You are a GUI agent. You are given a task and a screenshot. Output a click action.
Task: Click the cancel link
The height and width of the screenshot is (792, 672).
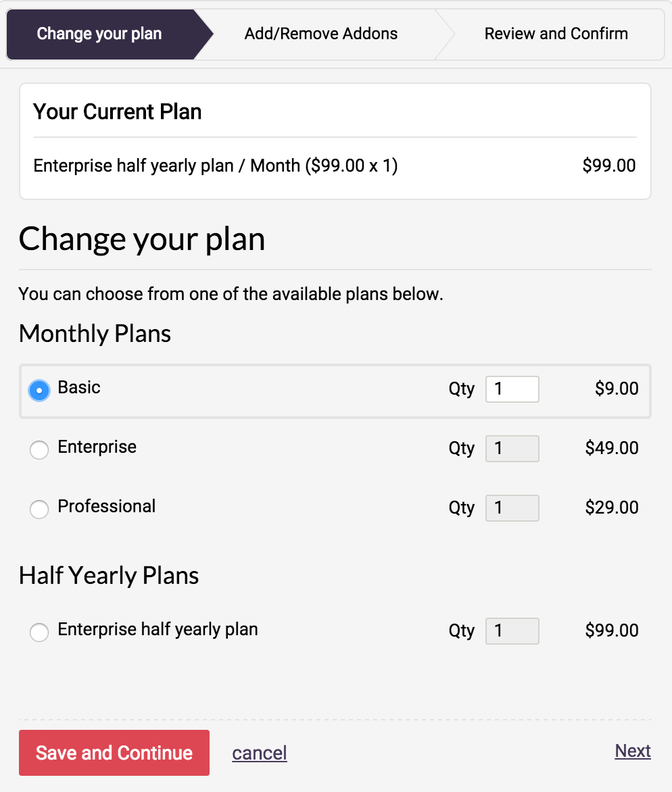click(260, 753)
